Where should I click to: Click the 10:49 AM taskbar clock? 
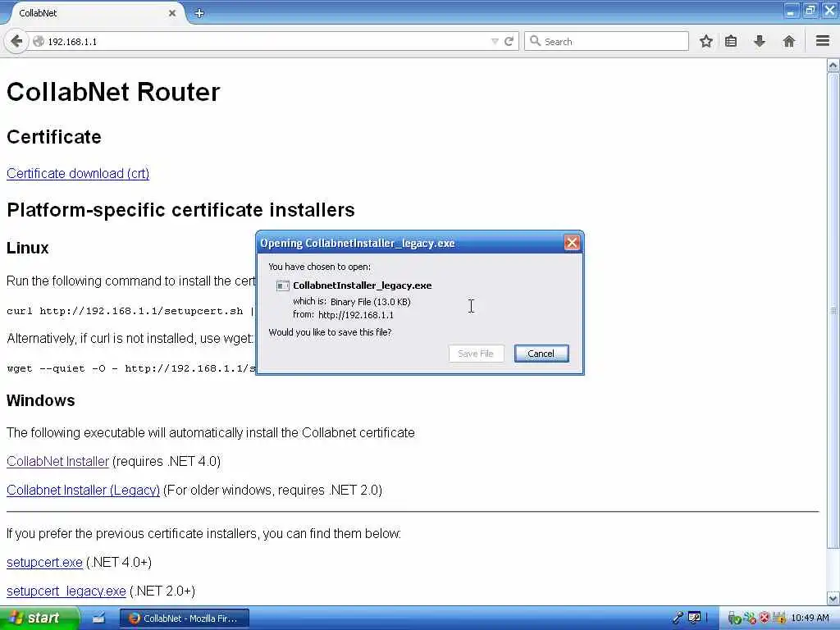[x=810, y=619]
